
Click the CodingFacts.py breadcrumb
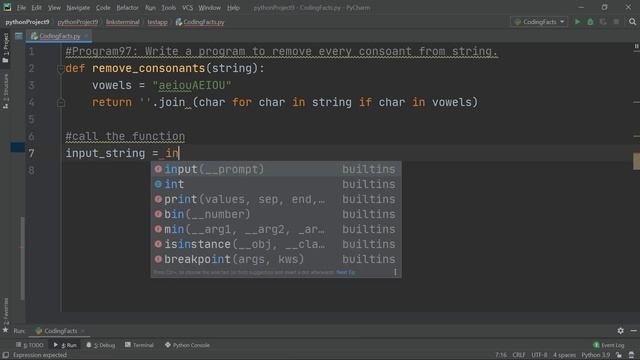tap(200, 22)
